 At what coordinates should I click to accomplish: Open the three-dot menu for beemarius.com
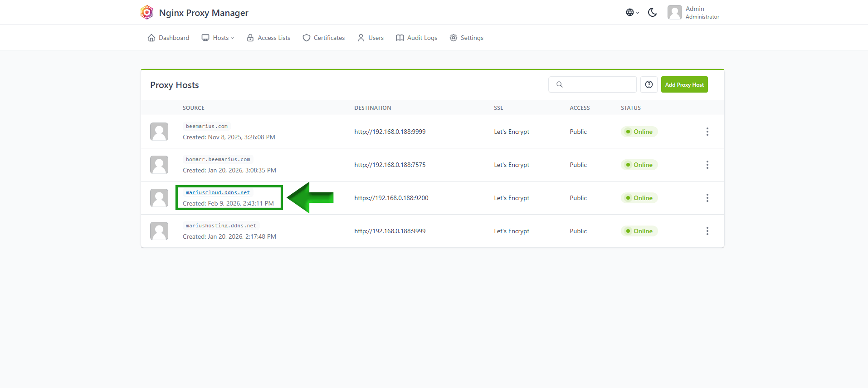pos(707,132)
